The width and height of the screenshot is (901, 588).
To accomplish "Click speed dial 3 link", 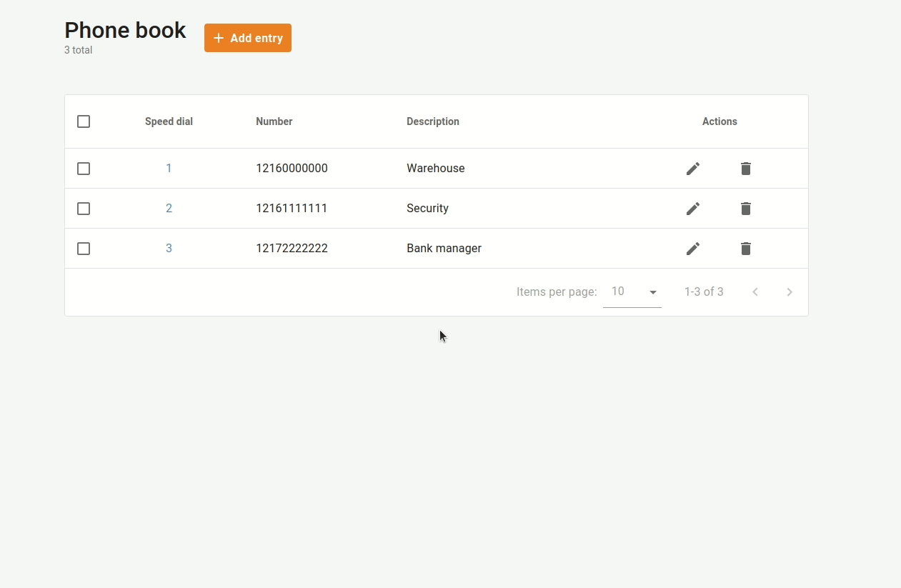I will coord(169,249).
